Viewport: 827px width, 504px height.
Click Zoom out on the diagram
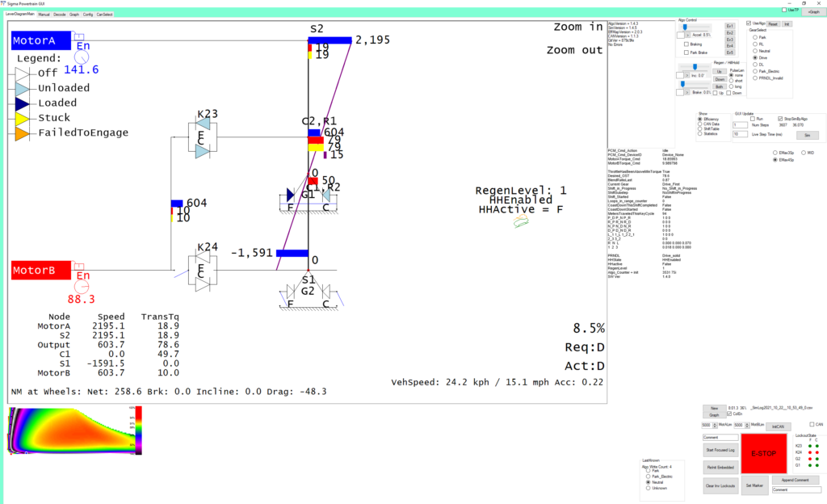click(574, 50)
